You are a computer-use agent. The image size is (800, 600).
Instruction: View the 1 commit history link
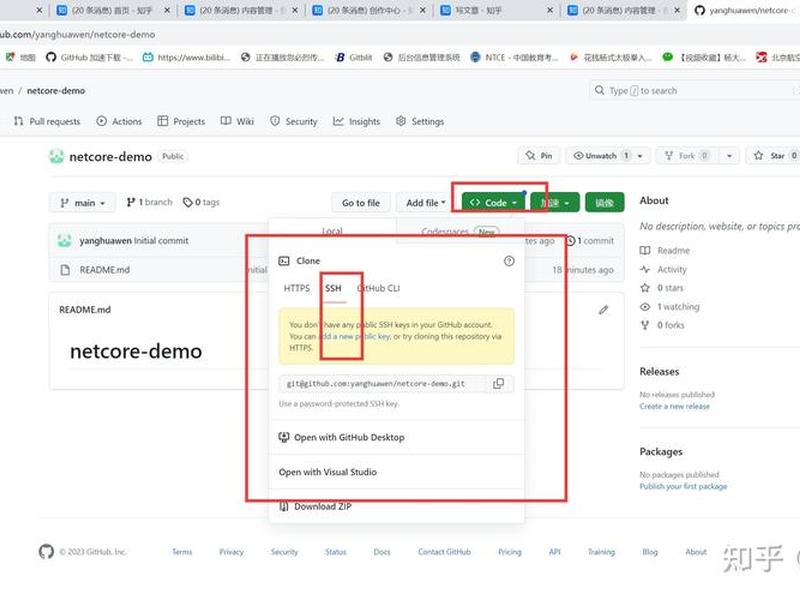(590, 240)
